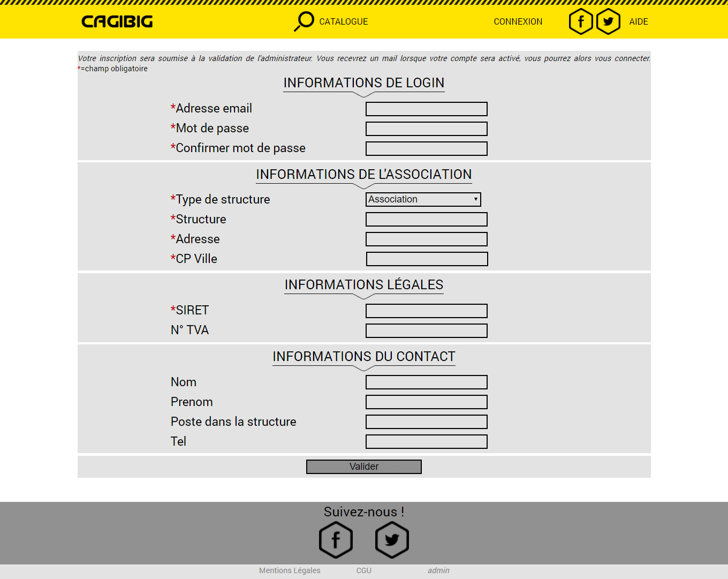Viewport: 728px width, 579px height.
Task: Open the footer Twitter icon under Suivez-nous
Action: point(392,540)
